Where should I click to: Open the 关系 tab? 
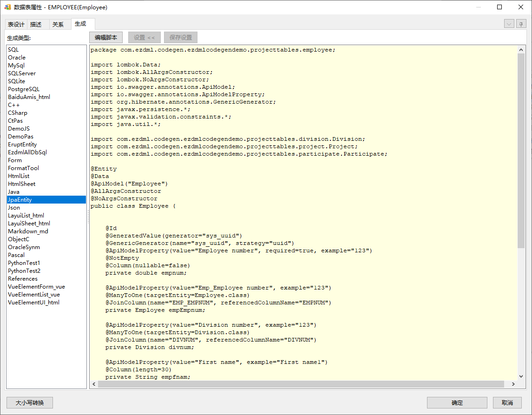click(x=58, y=25)
